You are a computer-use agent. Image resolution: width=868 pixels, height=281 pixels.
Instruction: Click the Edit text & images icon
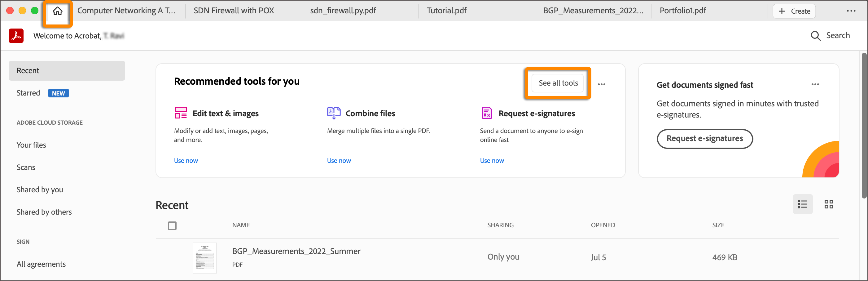(181, 113)
